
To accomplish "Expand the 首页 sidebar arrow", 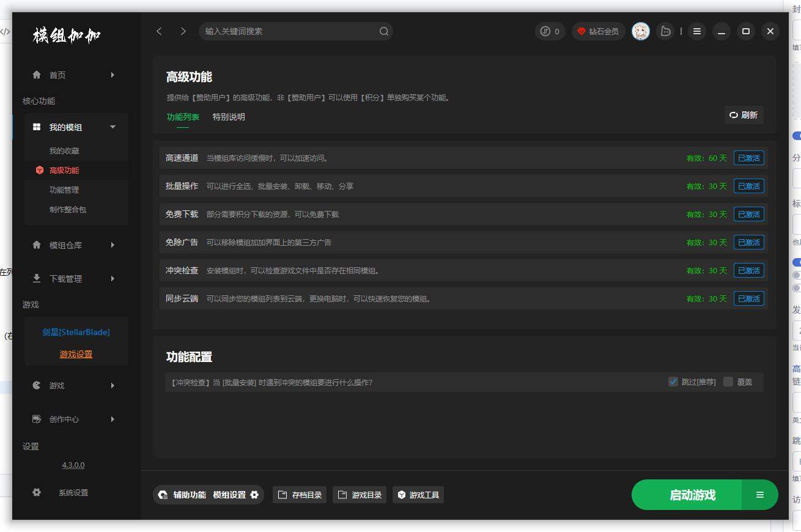I will [113, 75].
